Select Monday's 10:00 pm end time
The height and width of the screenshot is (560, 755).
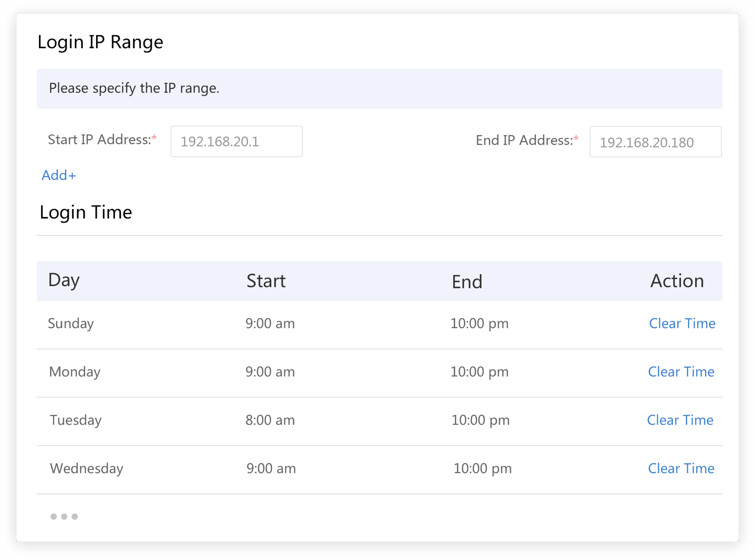[x=480, y=372]
